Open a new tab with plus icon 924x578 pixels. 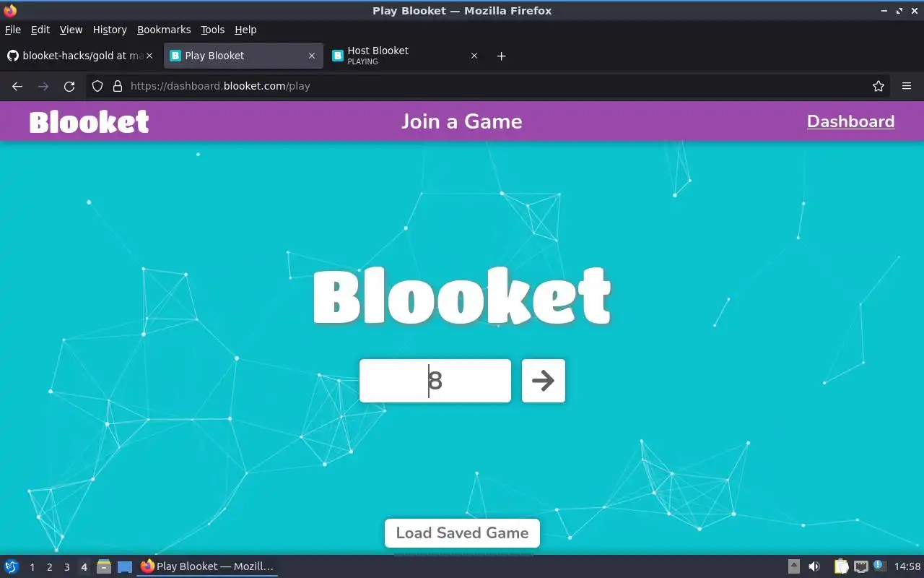[x=502, y=56]
